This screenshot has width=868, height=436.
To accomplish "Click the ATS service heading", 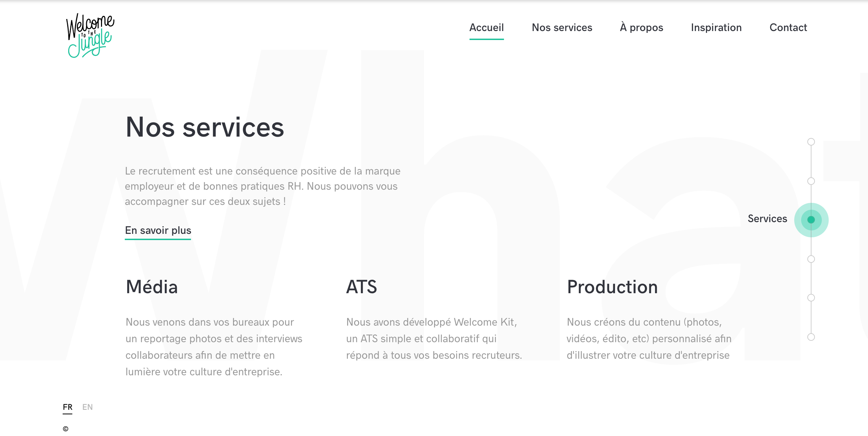I will pos(362,287).
